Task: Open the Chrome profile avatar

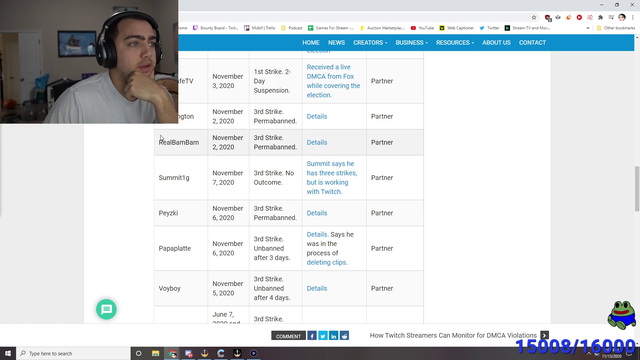Action: point(622,17)
